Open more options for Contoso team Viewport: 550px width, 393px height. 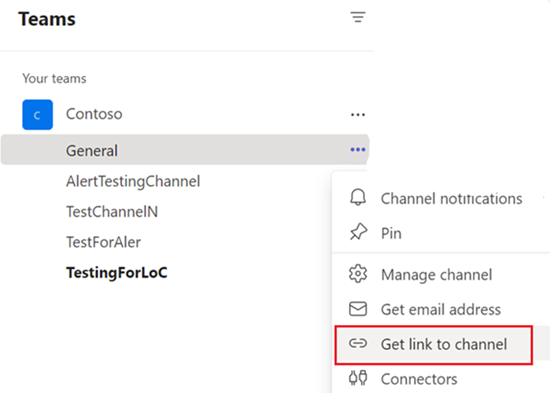click(x=358, y=115)
